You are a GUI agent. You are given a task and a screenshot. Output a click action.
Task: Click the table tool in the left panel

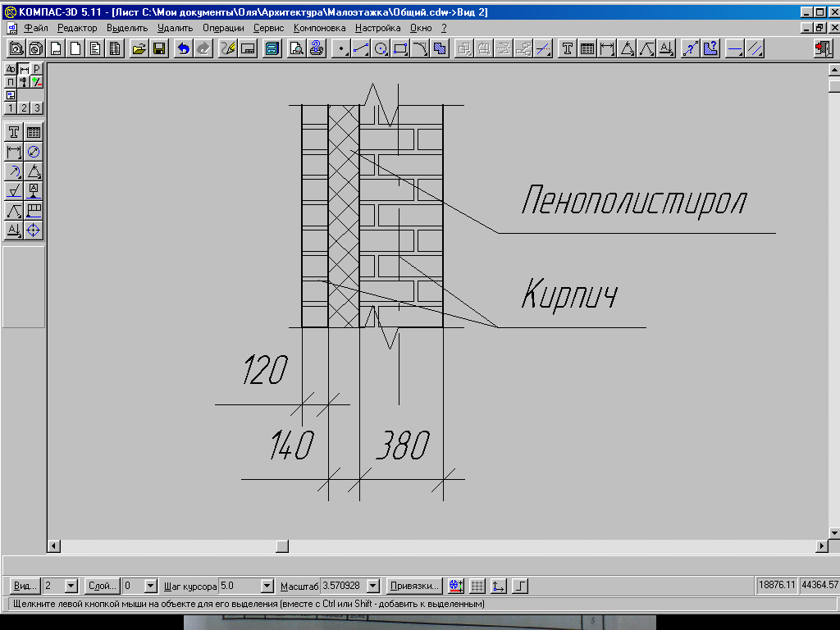(33, 132)
